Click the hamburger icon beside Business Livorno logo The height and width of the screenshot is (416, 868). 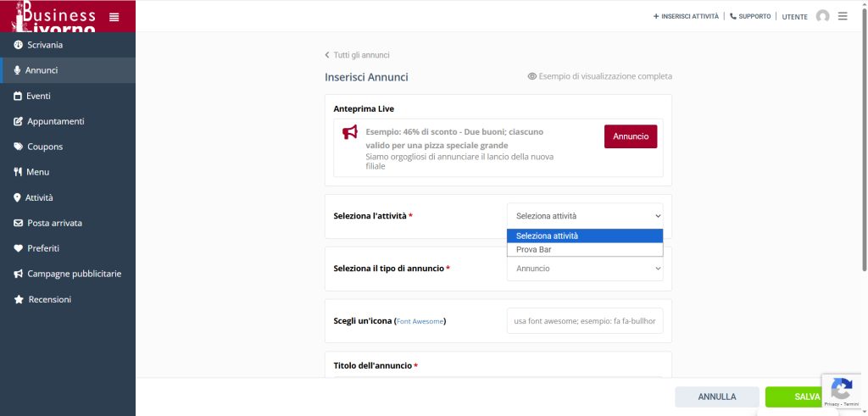click(x=114, y=16)
